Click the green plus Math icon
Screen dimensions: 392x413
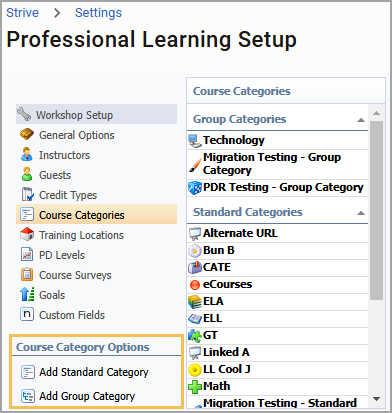click(195, 387)
